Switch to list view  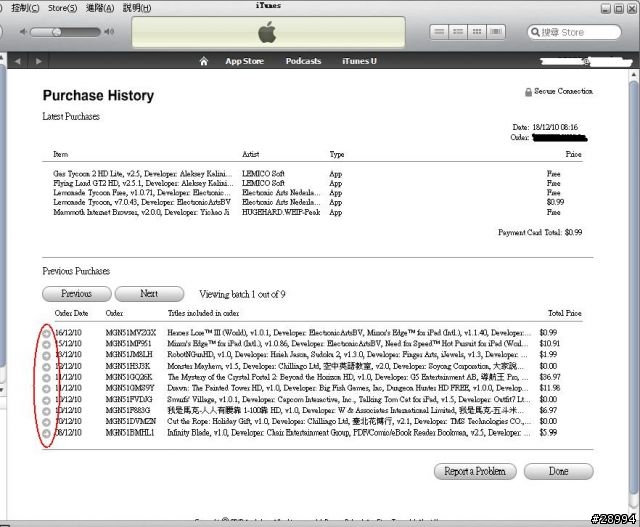coord(439,32)
